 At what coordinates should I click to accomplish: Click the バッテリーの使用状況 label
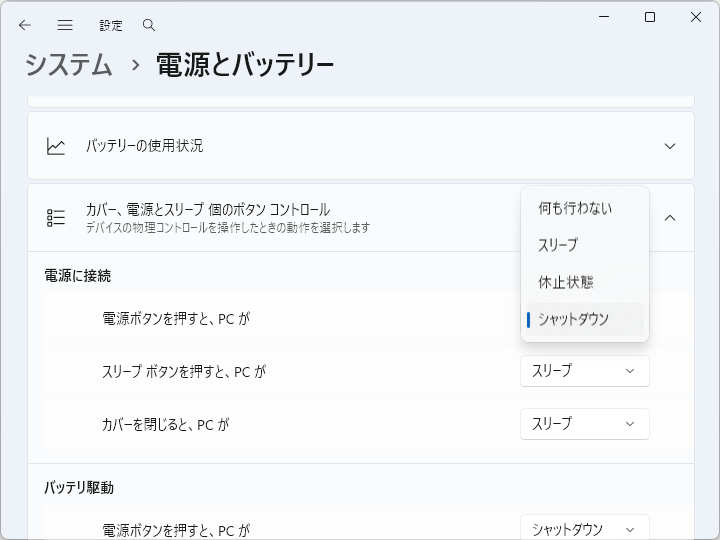(145, 146)
